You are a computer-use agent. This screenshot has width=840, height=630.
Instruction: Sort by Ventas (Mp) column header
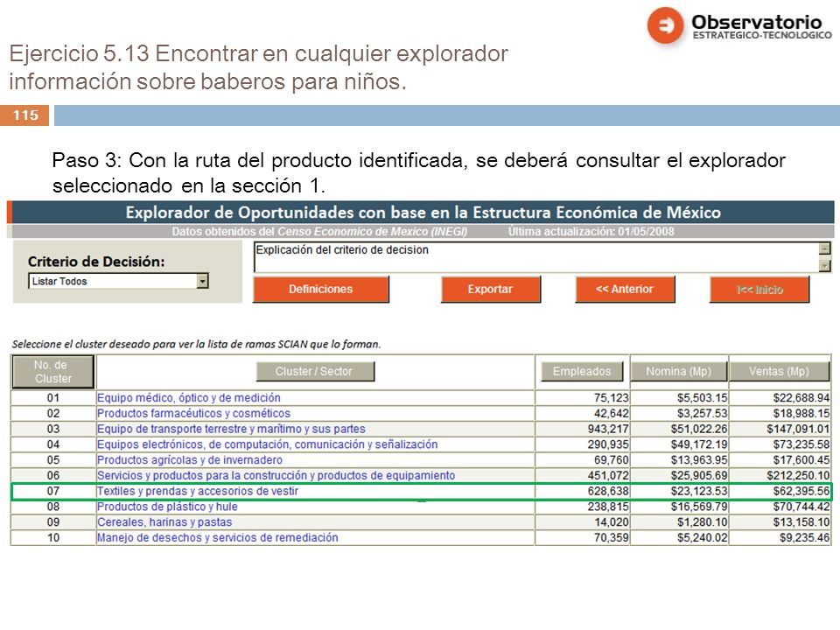(779, 371)
